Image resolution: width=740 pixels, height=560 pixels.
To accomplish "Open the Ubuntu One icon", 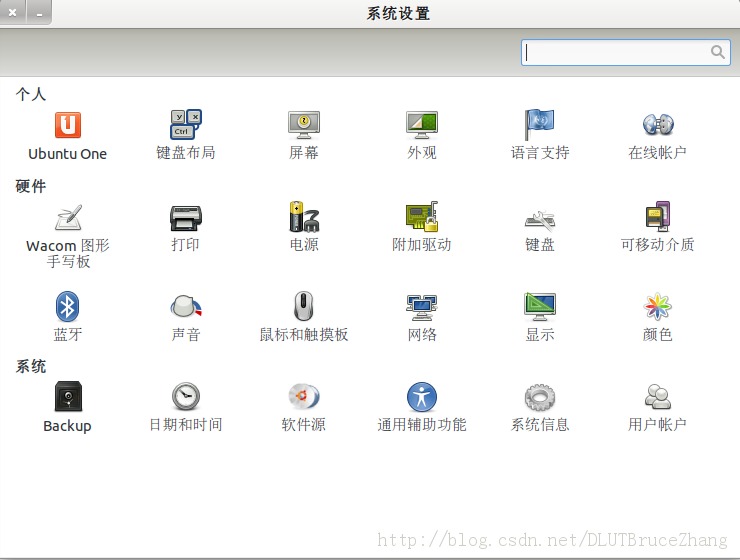I will [67, 125].
